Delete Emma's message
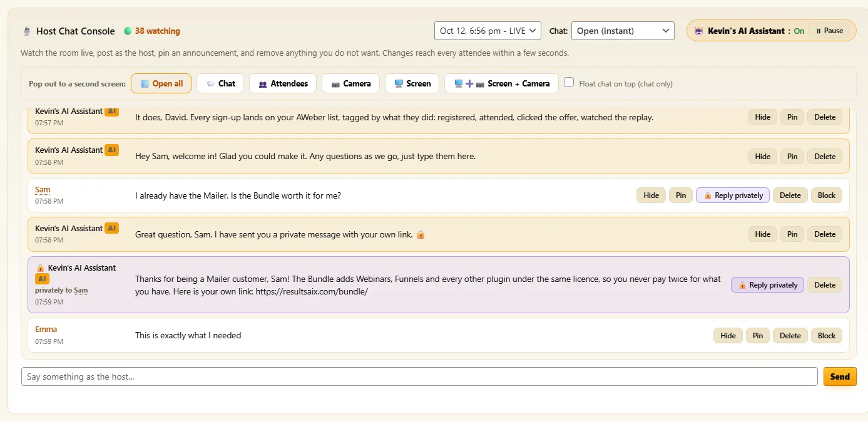This screenshot has height=421, width=868. click(x=790, y=336)
